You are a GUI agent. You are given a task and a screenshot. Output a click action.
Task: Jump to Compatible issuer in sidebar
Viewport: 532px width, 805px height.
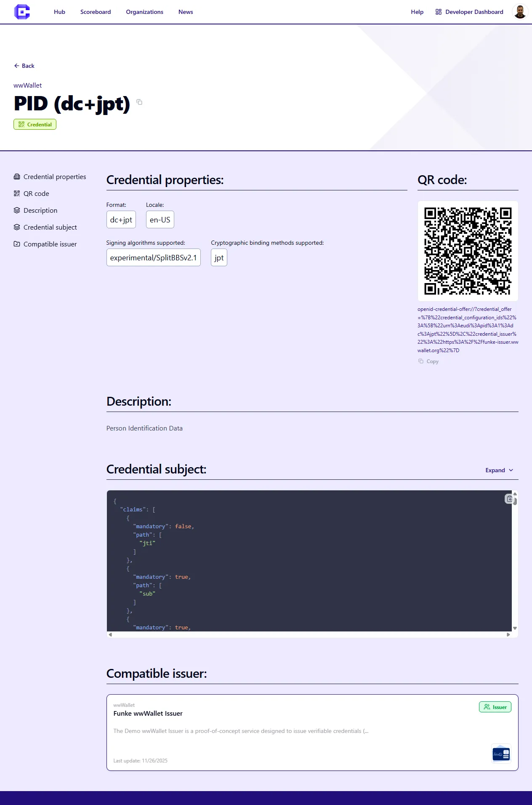tap(45, 244)
